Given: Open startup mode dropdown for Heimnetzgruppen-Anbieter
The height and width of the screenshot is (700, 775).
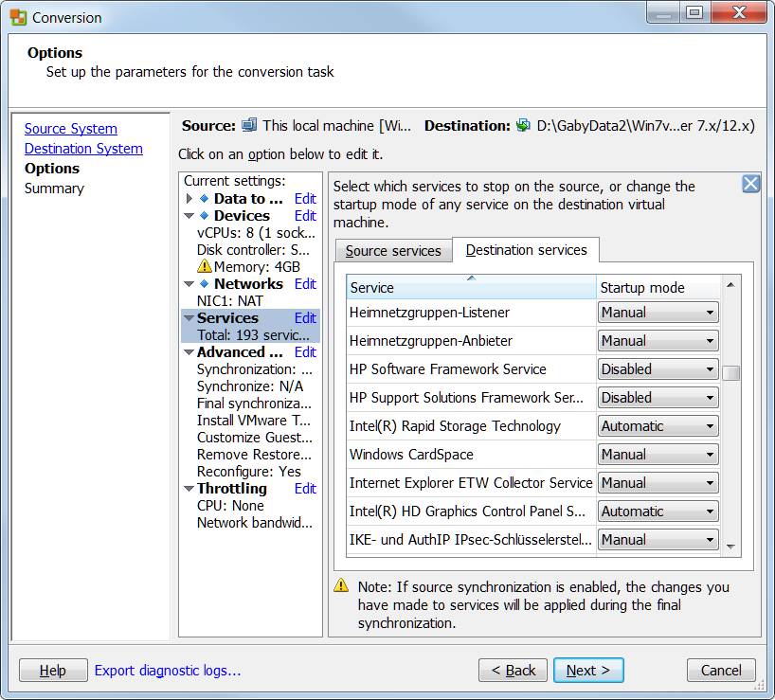Looking at the screenshot, I should tap(658, 340).
